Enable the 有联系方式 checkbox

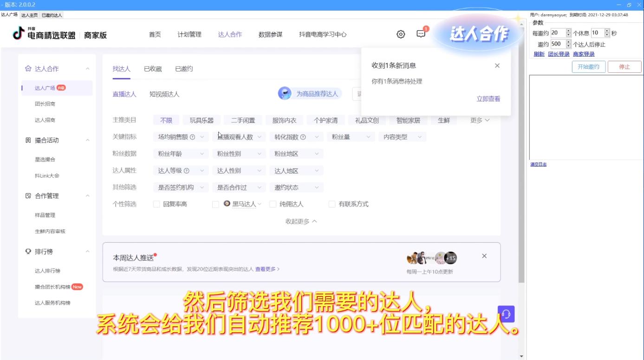point(332,204)
